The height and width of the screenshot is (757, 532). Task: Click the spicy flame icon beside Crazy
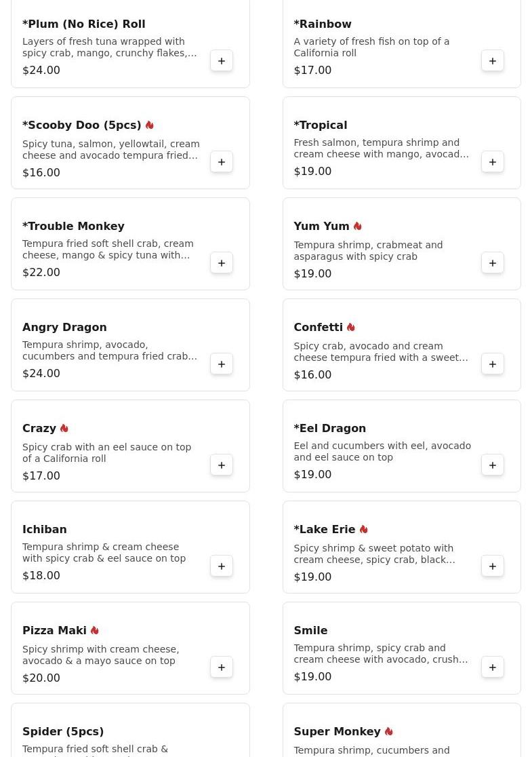click(x=64, y=428)
